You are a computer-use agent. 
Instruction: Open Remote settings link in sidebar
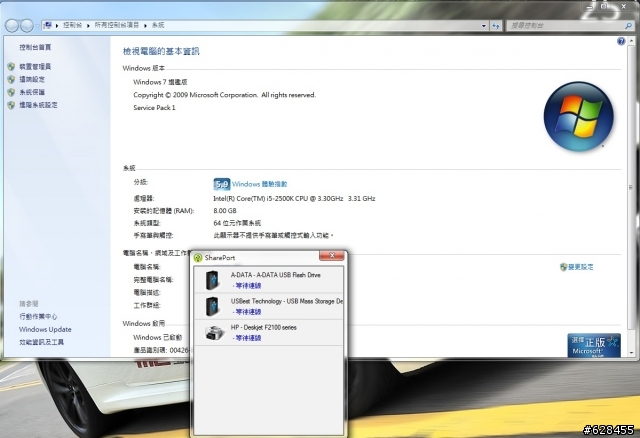click(32, 79)
